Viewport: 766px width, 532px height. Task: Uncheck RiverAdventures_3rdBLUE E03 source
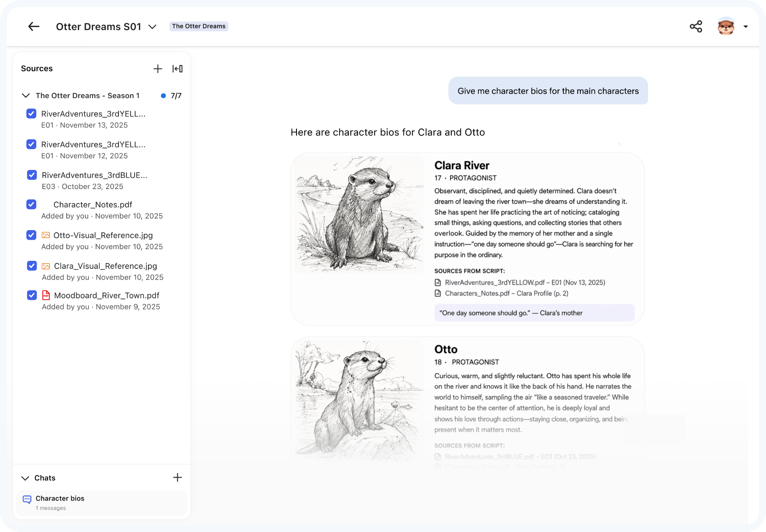click(32, 175)
